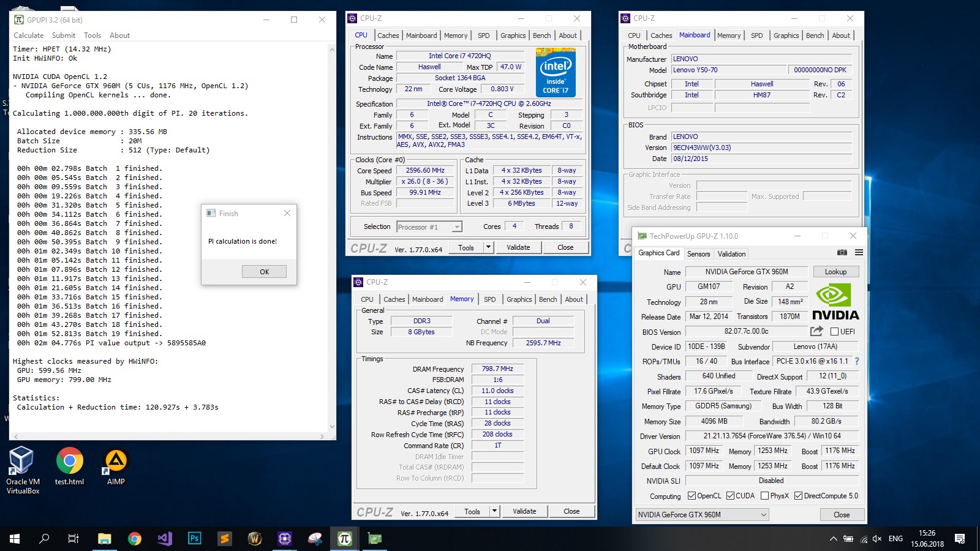Image resolution: width=980 pixels, height=551 pixels.
Task: Toggle the UEFI checkbox in GPU-Z
Action: coord(834,332)
